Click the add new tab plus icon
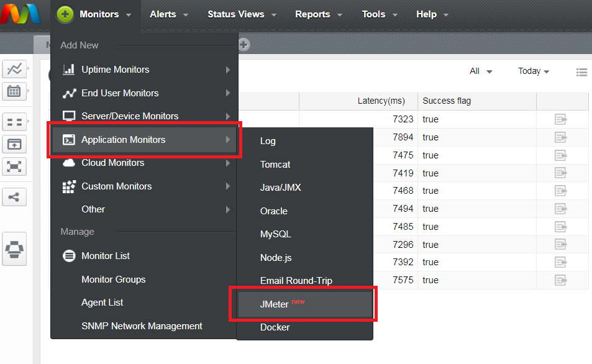The height and width of the screenshot is (364, 592). tap(244, 45)
